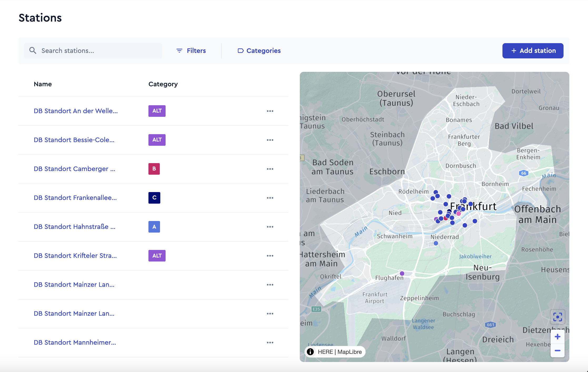Screen dimensions: 588x372
Task: Recenter map using the focus icon
Action: (557, 317)
